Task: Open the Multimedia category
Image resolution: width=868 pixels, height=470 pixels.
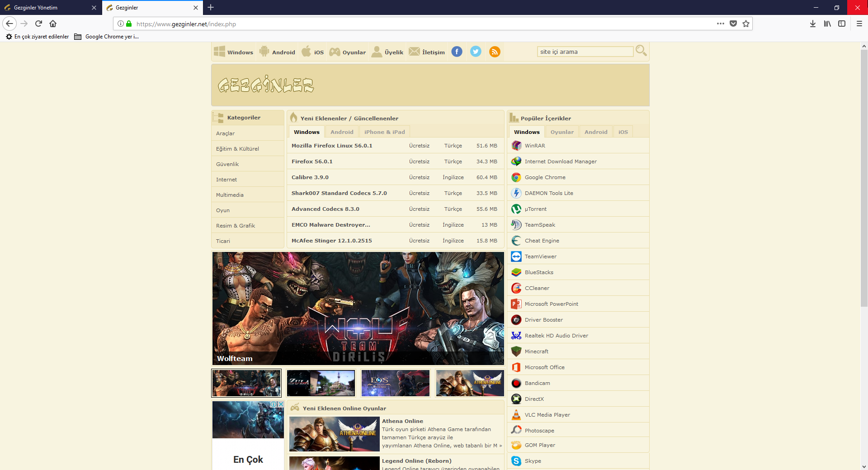Action: coord(247,195)
